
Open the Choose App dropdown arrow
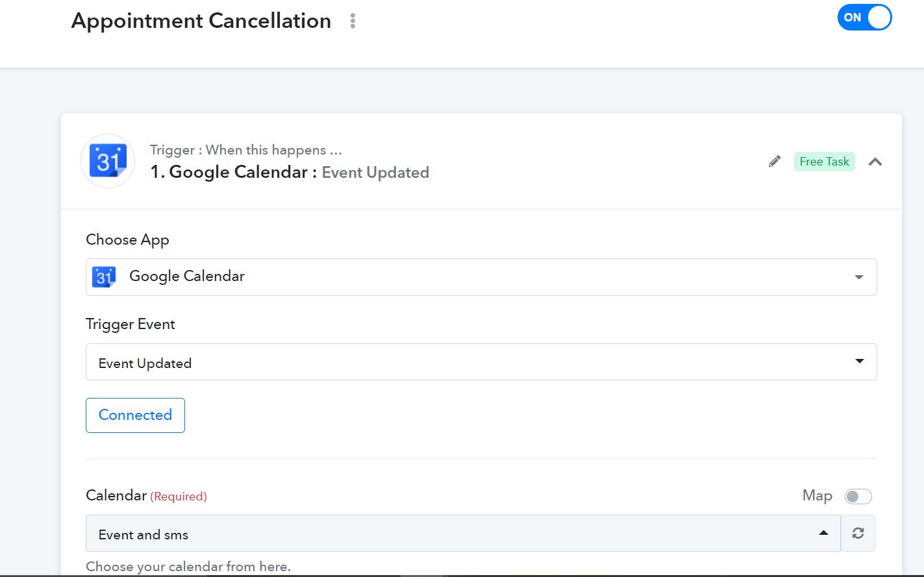click(x=859, y=277)
